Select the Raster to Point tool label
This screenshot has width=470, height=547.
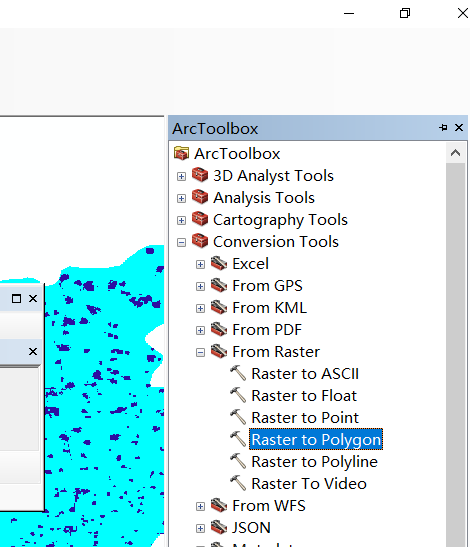click(x=305, y=418)
